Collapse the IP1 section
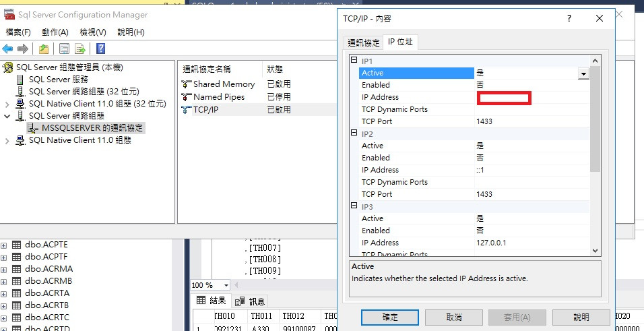The width and height of the screenshot is (644, 331). 354,60
